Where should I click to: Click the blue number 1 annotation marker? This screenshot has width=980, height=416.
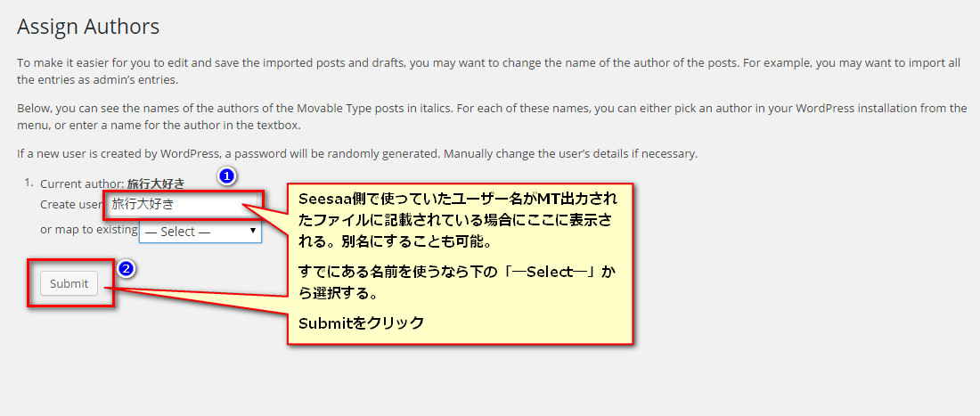pos(226,176)
